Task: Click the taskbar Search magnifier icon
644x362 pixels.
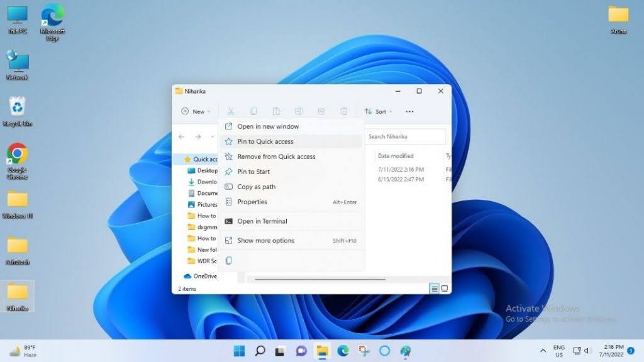Action: (260, 351)
